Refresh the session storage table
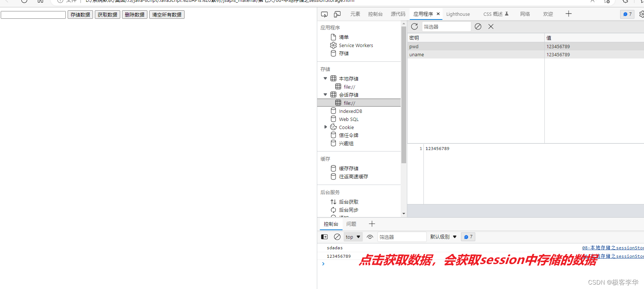The width and height of the screenshot is (644, 289). (414, 26)
